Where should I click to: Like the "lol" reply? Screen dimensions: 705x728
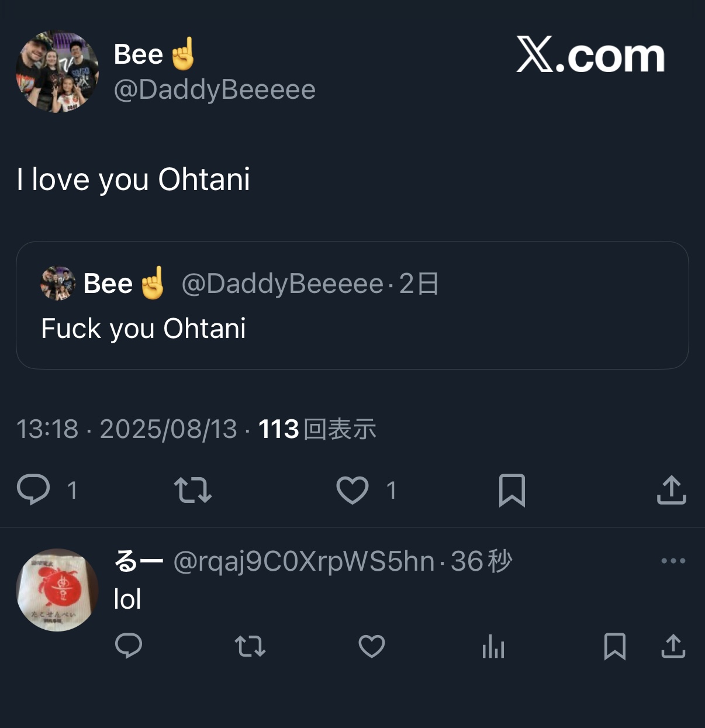click(372, 647)
